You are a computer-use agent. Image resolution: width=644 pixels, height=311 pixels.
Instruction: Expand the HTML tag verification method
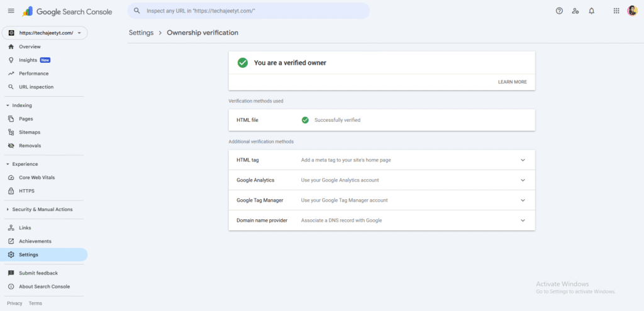pyautogui.click(x=522, y=160)
